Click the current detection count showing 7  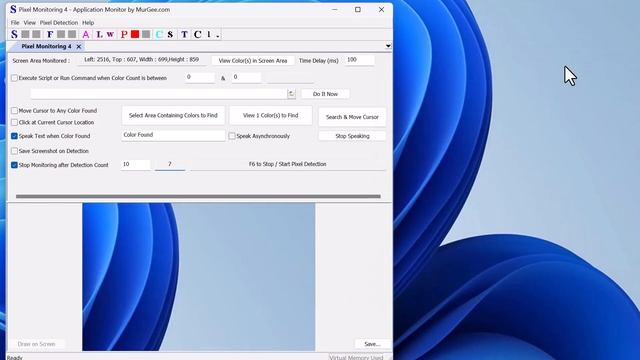point(170,164)
